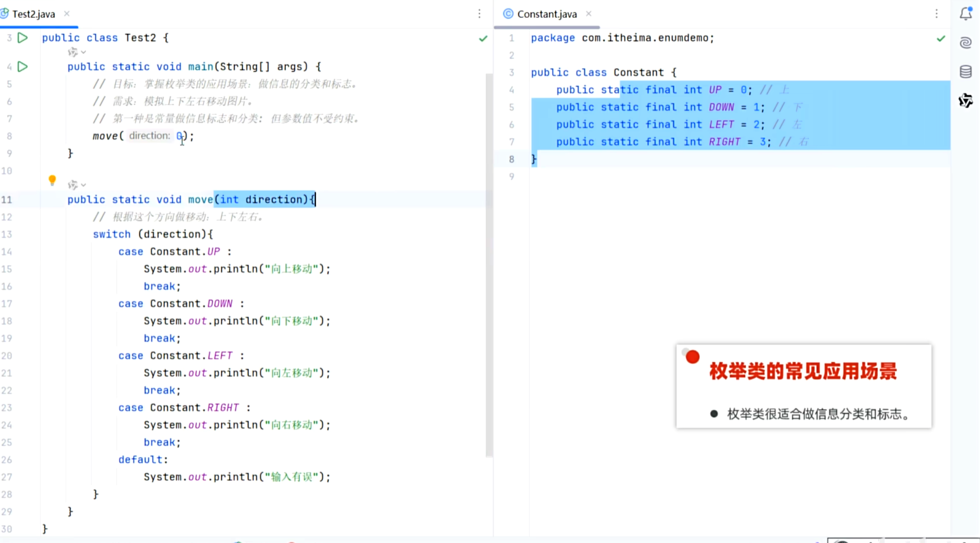Open the coding assistant plugin panel
Image resolution: width=980 pixels, height=543 pixels.
pos(966,101)
